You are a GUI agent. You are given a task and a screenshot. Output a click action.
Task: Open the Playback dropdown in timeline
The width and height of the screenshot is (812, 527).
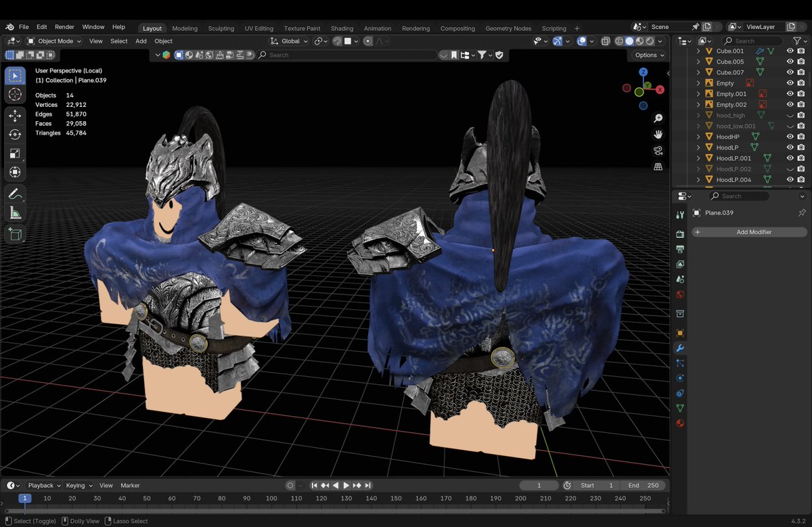[x=44, y=485]
